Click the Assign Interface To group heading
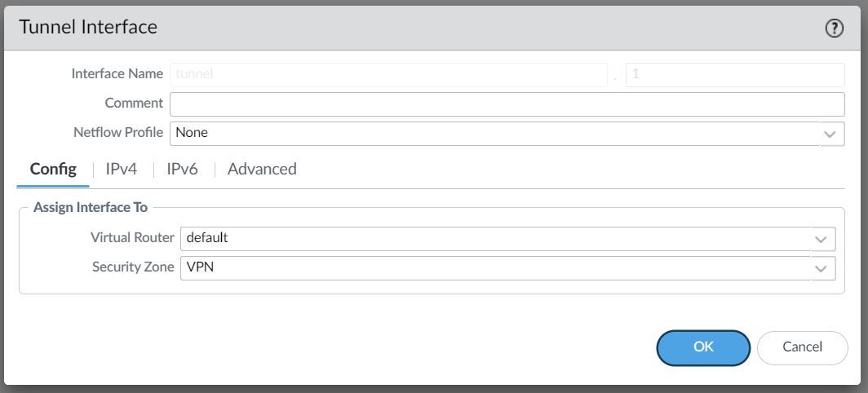Image resolution: width=868 pixels, height=393 pixels. point(91,208)
